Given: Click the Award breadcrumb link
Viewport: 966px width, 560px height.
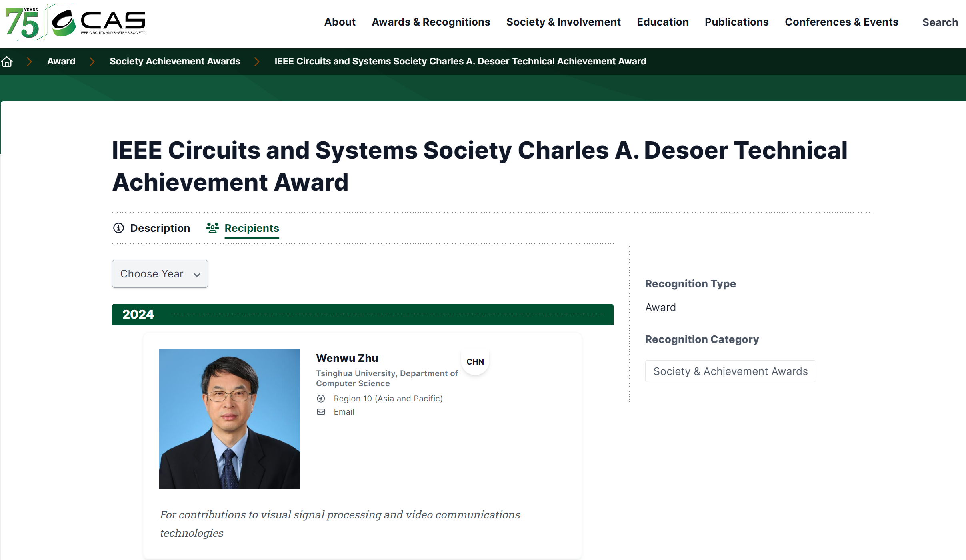Looking at the screenshot, I should (x=61, y=61).
